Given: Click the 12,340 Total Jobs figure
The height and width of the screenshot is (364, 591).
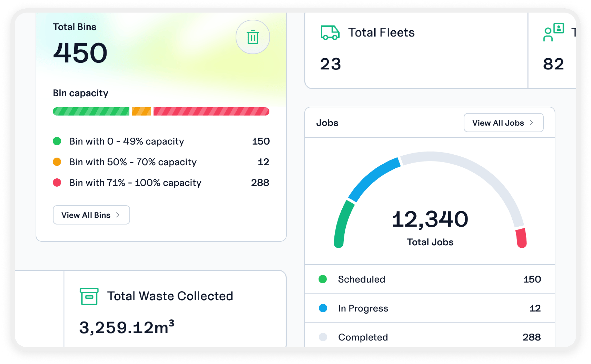Looking at the screenshot, I should (x=430, y=219).
